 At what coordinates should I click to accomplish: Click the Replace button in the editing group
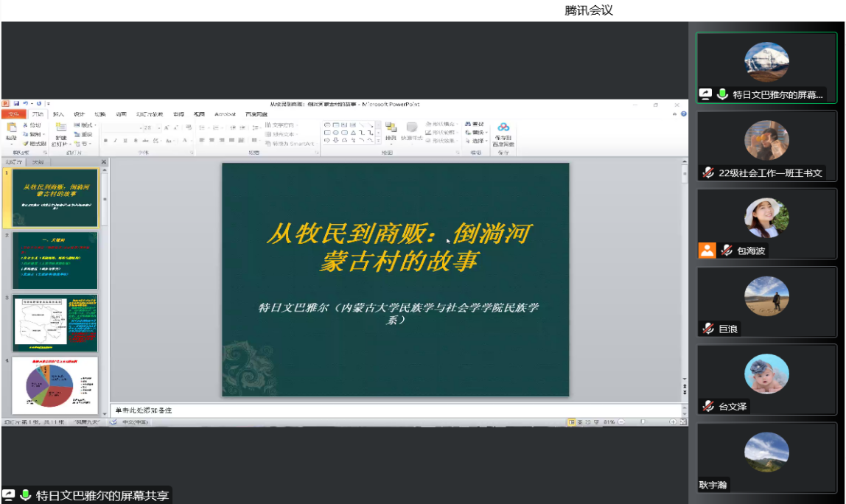[475, 133]
